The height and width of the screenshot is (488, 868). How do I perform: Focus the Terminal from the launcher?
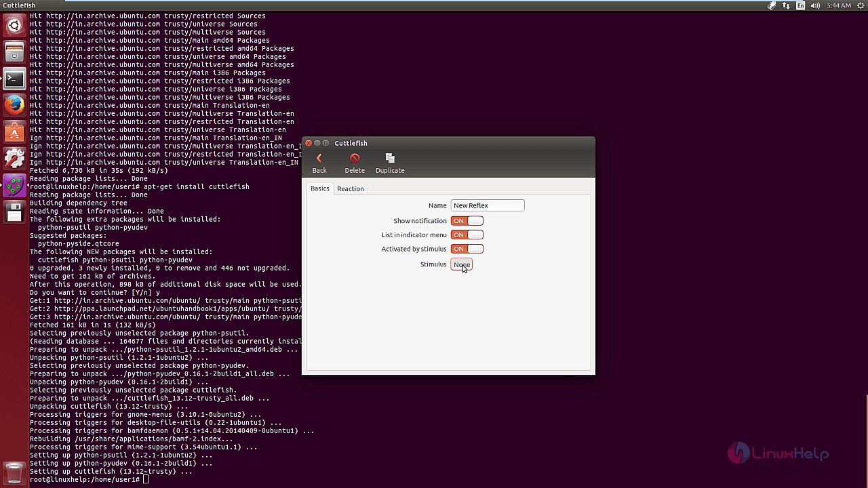14,79
